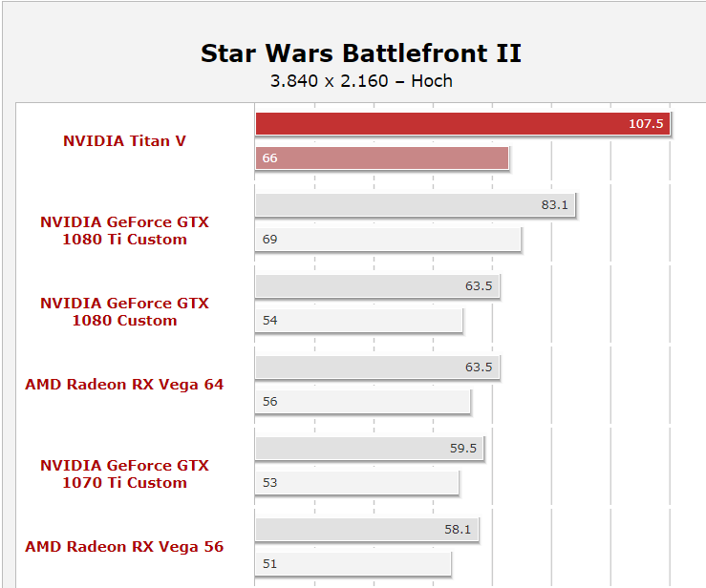Click the red Titan V 107.5 bar
This screenshot has width=706, height=588.
click(462, 124)
